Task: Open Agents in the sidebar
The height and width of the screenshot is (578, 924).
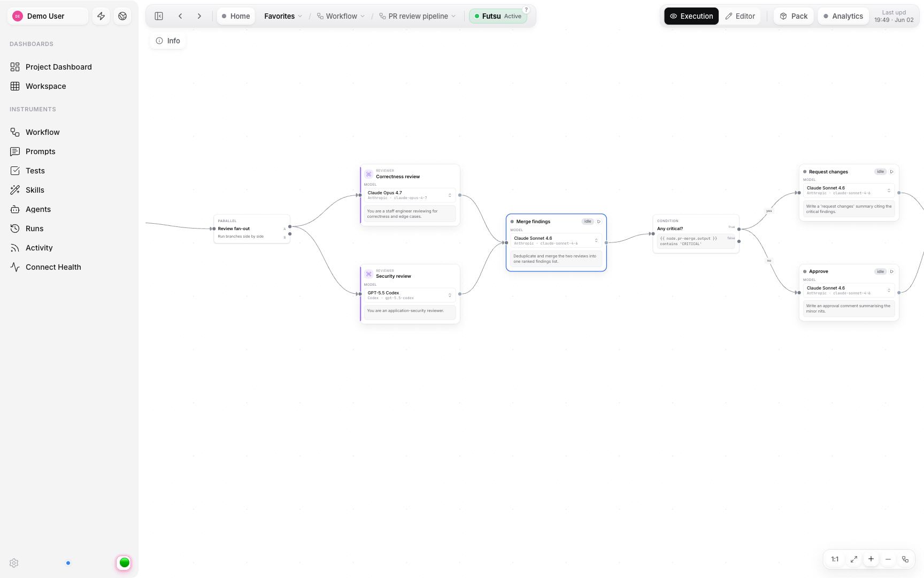Action: [69, 209]
